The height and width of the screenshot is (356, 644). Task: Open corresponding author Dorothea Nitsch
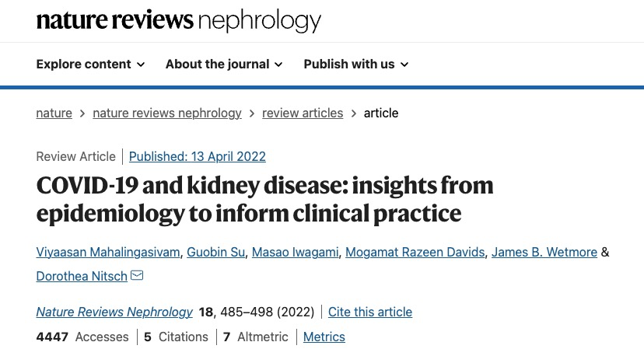coord(82,277)
